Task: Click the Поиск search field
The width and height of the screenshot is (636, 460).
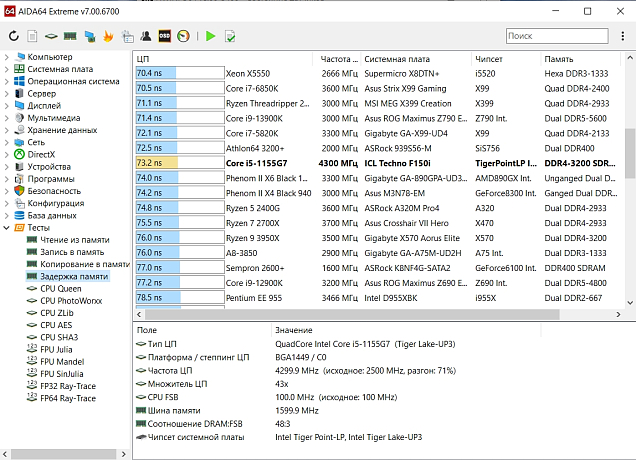Action: (555, 36)
